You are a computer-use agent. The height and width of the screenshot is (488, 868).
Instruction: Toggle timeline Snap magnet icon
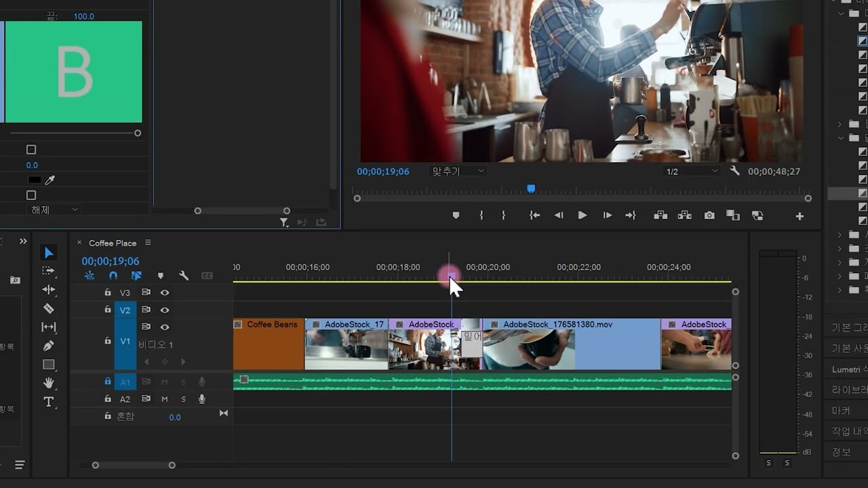point(113,276)
